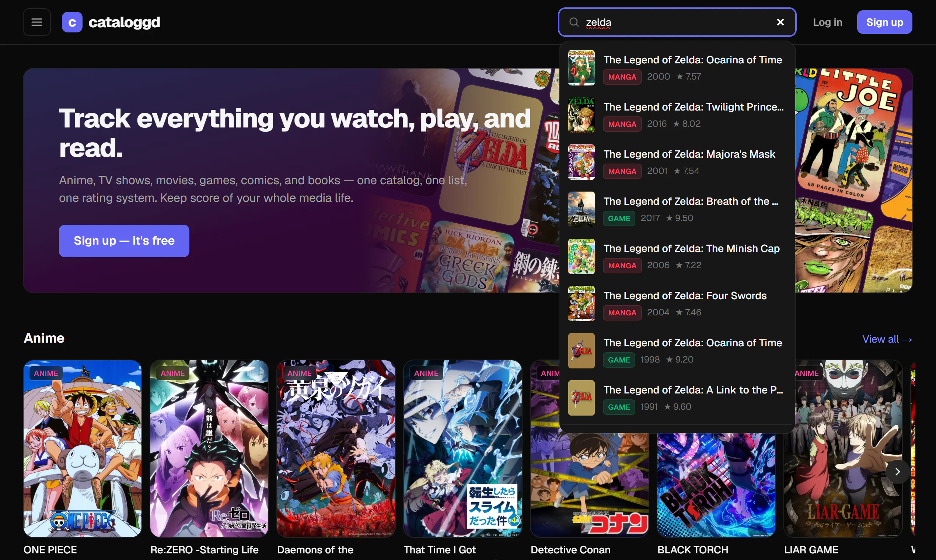Click MANGA badge on Twilight Princess row

[x=622, y=124]
